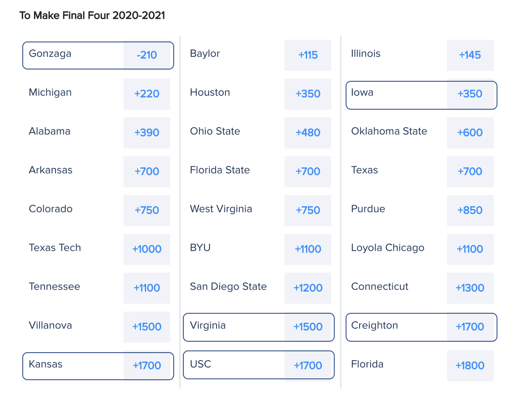Screen dimensions: 532x402
Task: Pick Oklahoma State at +600
Action: [470, 133]
